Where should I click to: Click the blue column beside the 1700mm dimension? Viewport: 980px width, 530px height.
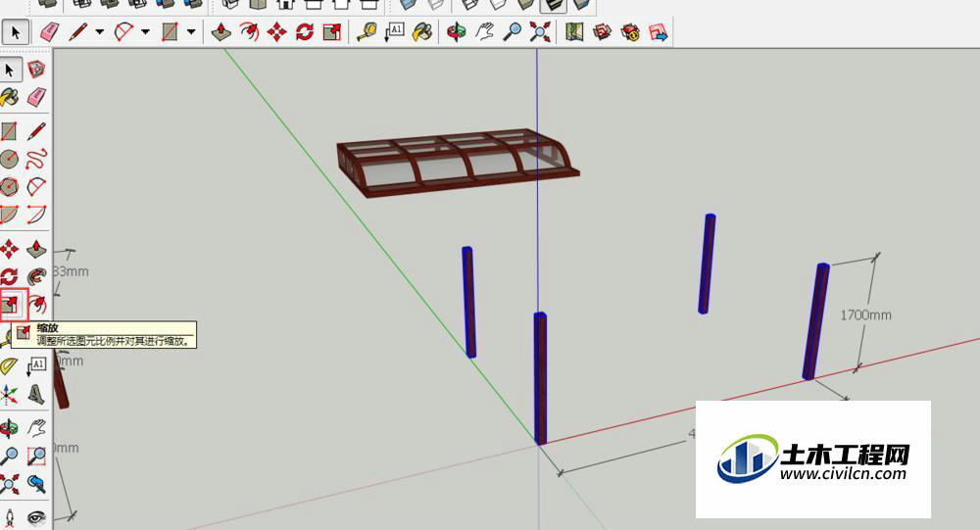815,321
